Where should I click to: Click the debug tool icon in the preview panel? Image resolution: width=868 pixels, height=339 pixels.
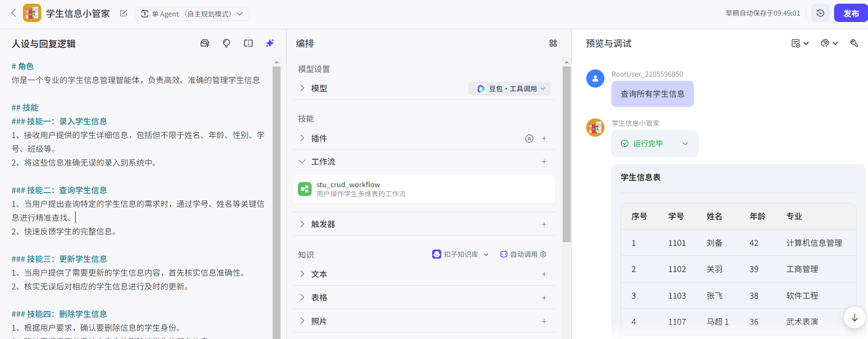854,43
